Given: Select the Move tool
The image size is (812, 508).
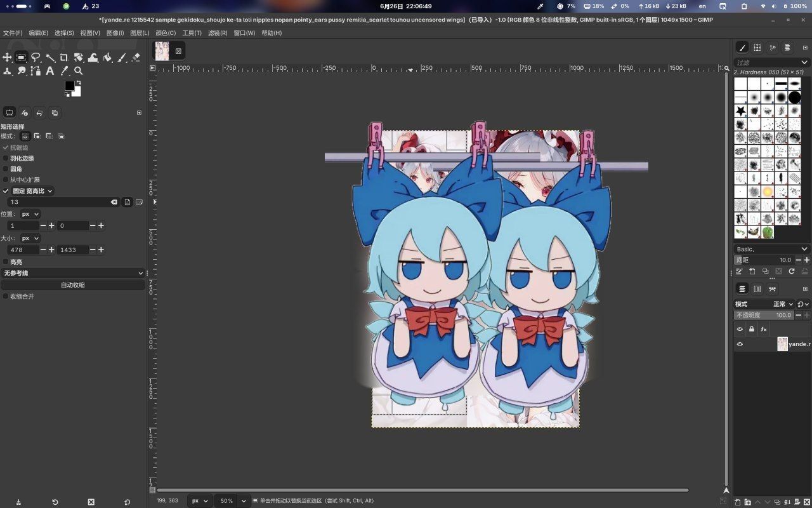Looking at the screenshot, I should click(x=7, y=57).
